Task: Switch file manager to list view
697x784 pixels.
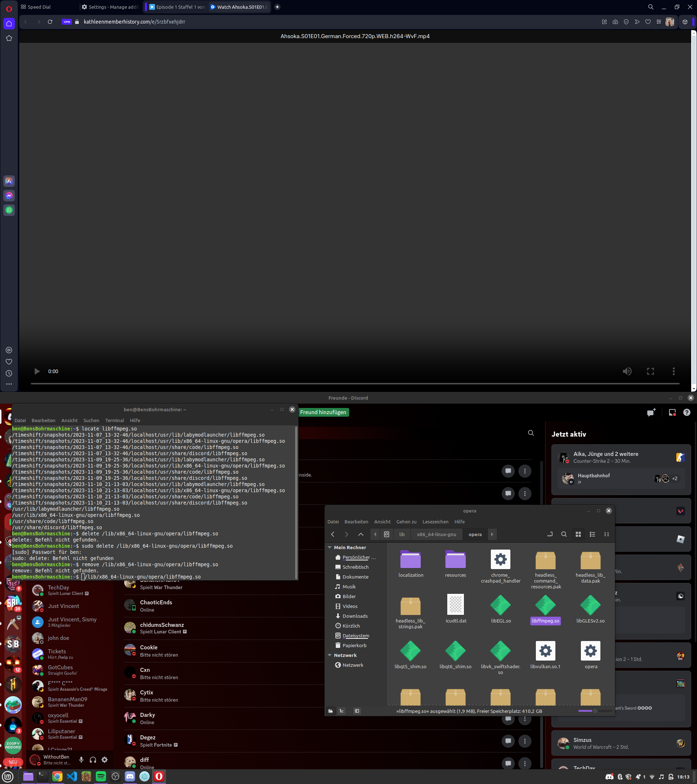Action: point(592,534)
